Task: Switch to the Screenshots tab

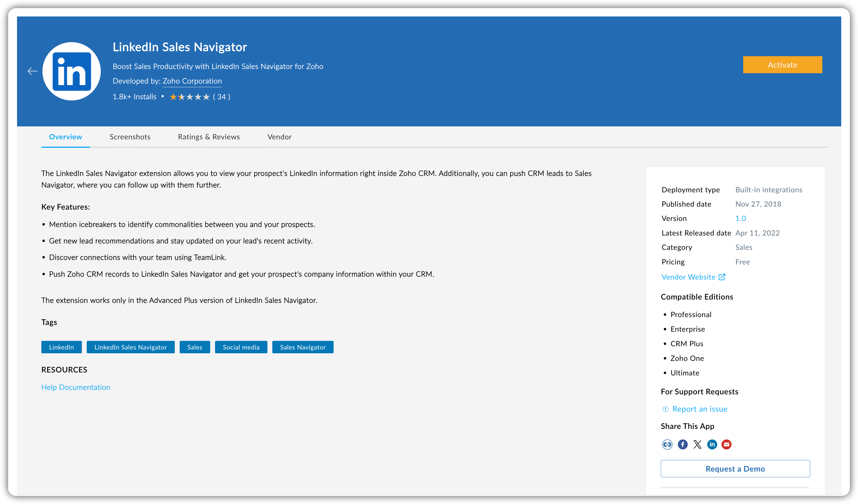Action: click(130, 137)
